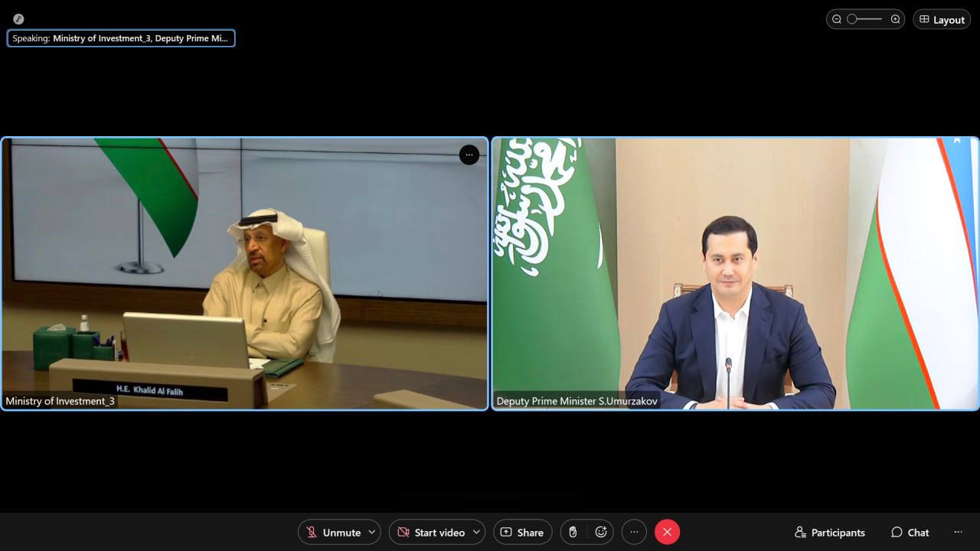
Task: Open more options in the control bar
Action: pos(634,532)
